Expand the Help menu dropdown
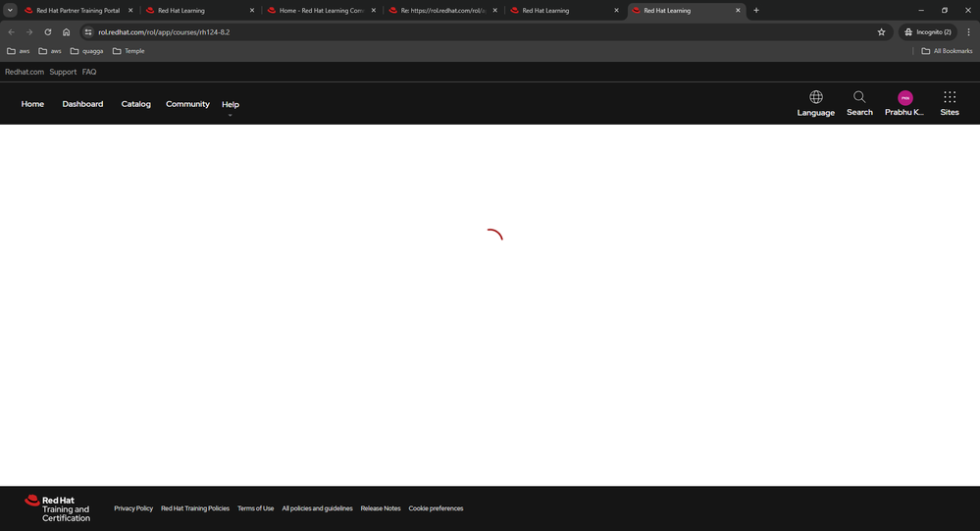Viewport: 980px width, 531px height. tap(231, 105)
